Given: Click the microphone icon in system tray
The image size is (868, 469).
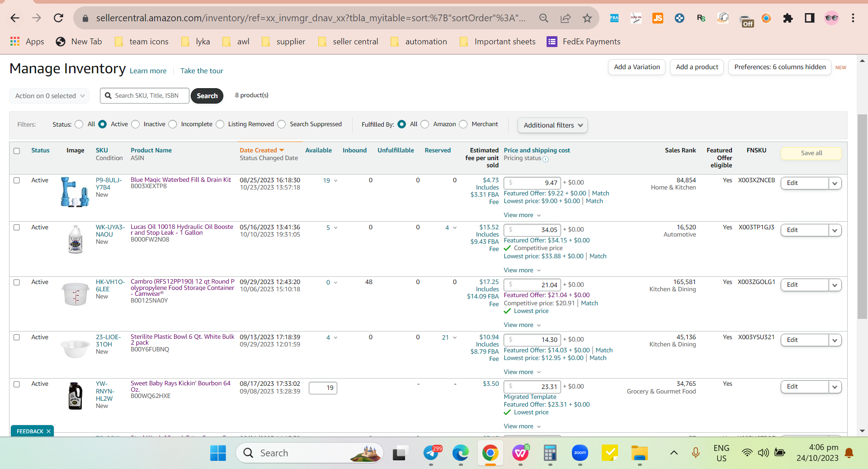Looking at the screenshot, I should (x=696, y=453).
